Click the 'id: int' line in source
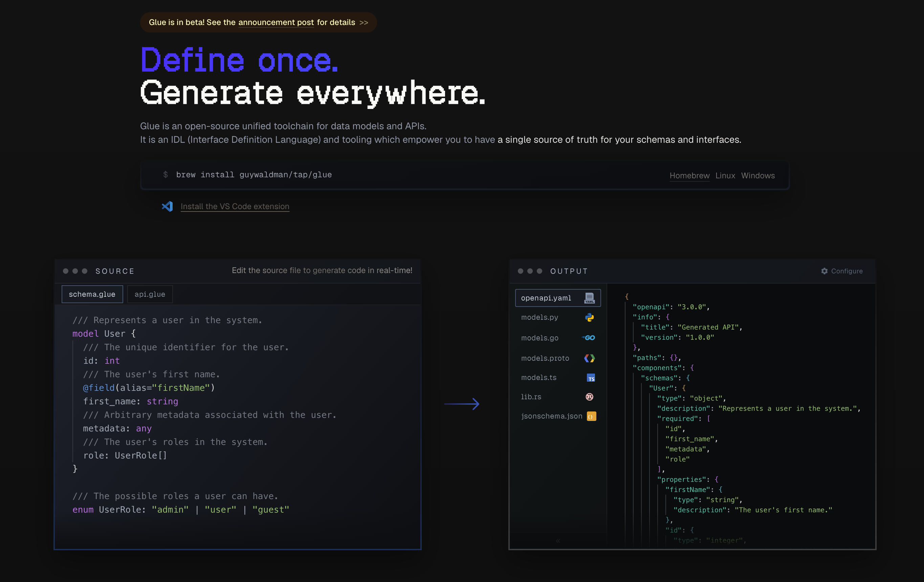 (102, 361)
